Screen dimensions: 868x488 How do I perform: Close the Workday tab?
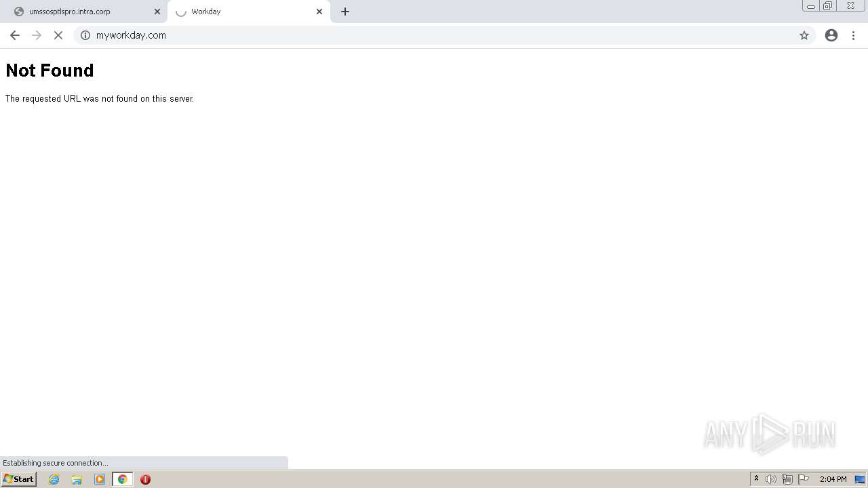319,12
